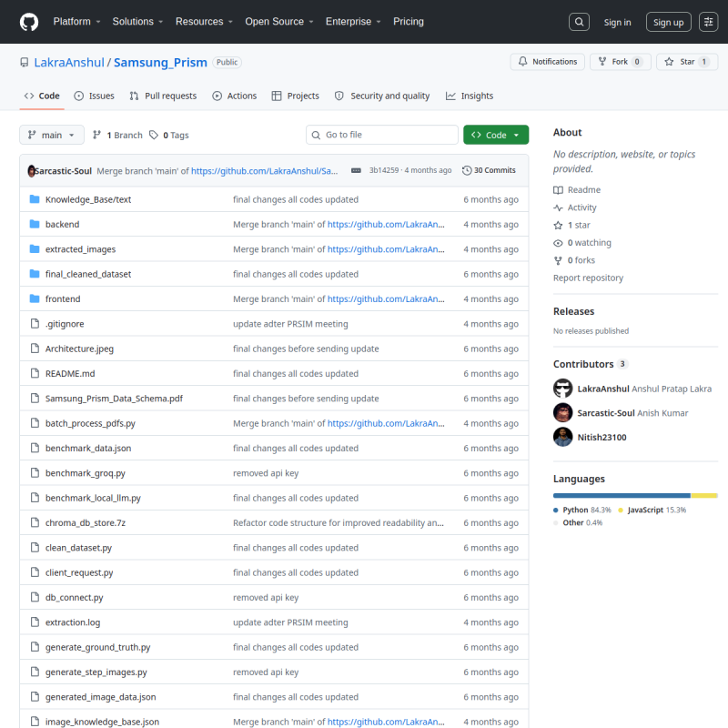
Task: Open the frontend folder
Action: [x=63, y=299]
